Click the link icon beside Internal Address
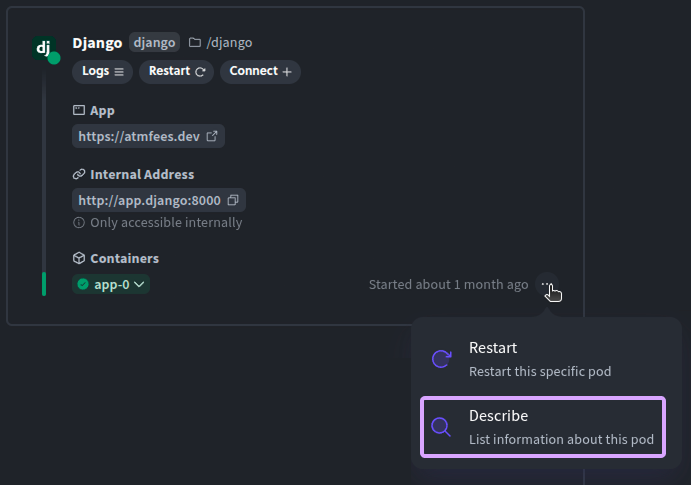 (79, 174)
